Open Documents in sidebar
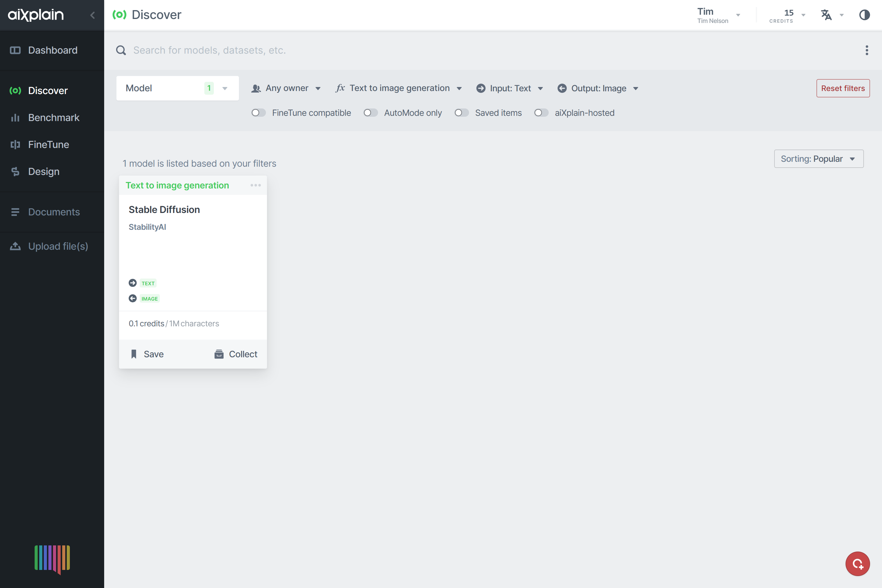Image resolution: width=882 pixels, height=588 pixels. [52, 212]
